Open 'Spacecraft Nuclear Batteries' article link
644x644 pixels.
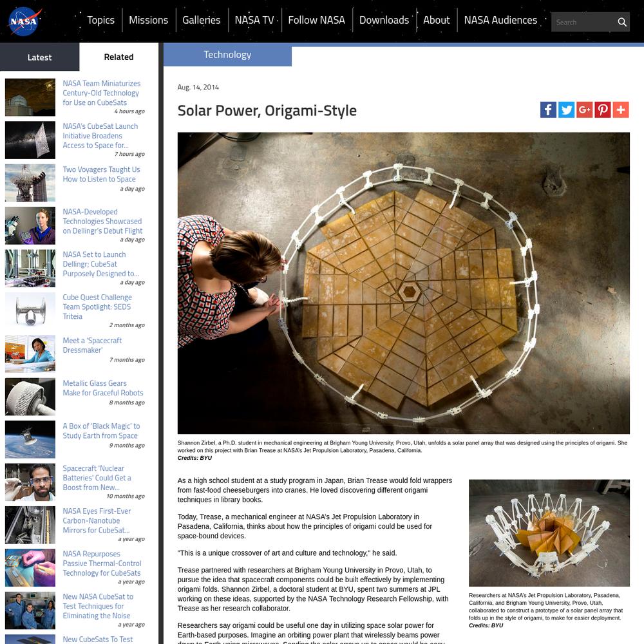tap(97, 478)
